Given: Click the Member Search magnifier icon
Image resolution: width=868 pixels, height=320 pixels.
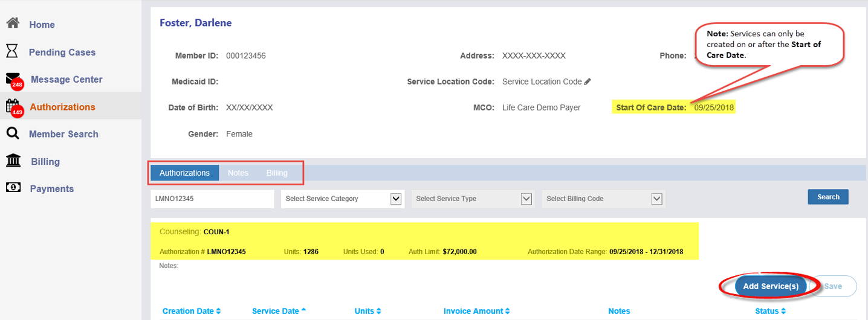Looking at the screenshot, I should (12, 134).
